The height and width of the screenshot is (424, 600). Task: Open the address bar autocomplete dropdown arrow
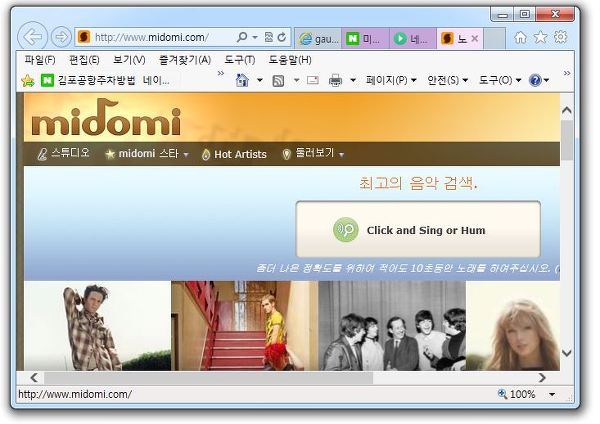tap(255, 38)
